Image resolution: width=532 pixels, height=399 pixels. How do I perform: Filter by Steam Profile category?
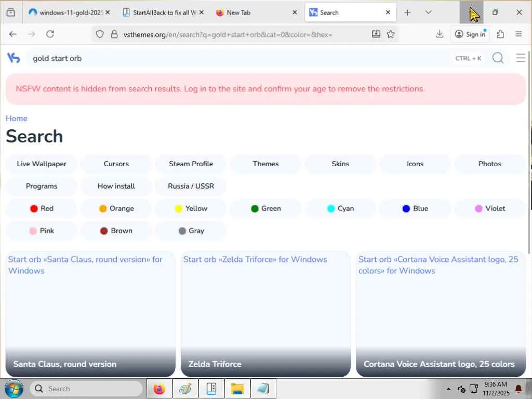[x=191, y=164]
